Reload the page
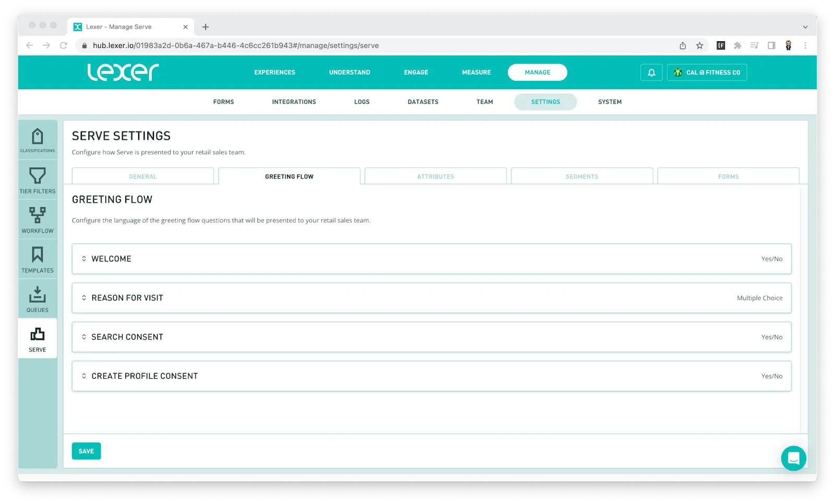 click(64, 45)
